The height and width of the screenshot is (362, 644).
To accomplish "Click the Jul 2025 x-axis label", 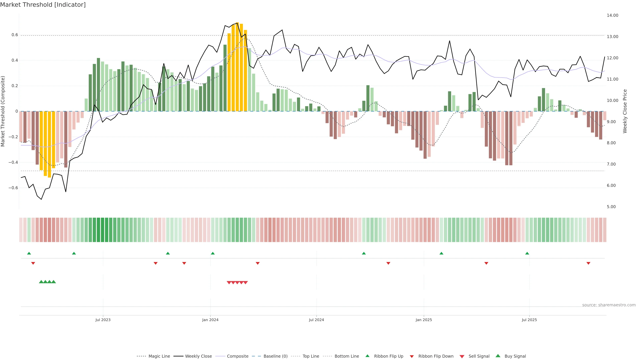I will tap(529, 320).
